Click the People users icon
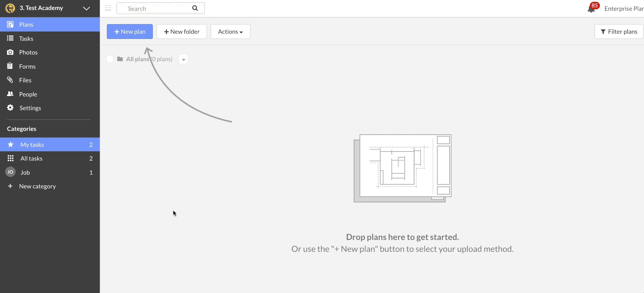 [10, 94]
